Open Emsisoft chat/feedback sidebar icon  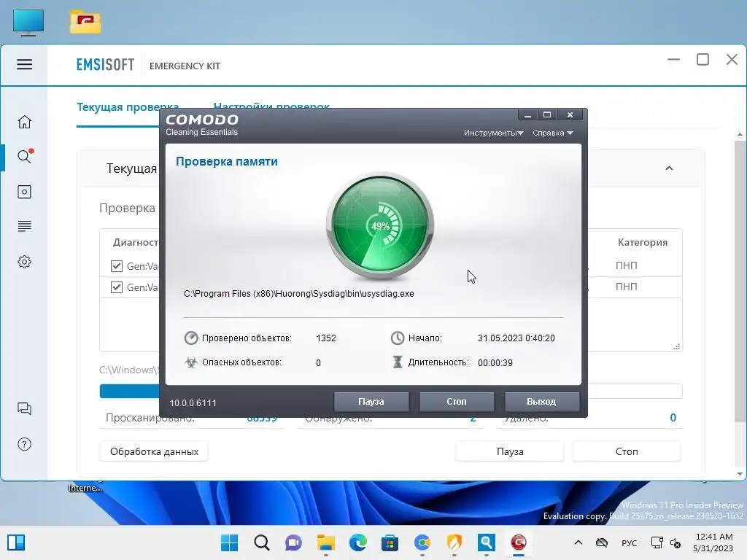[x=24, y=408]
